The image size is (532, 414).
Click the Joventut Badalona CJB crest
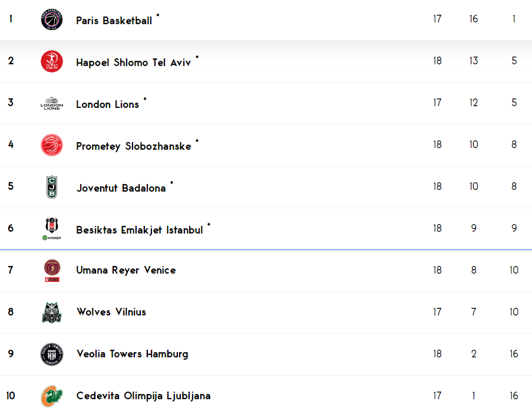tap(52, 187)
